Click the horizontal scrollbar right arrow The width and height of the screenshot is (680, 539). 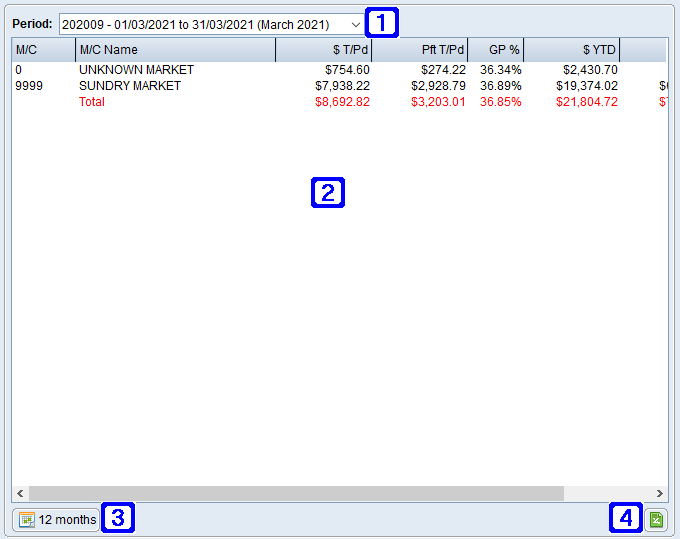point(659,493)
